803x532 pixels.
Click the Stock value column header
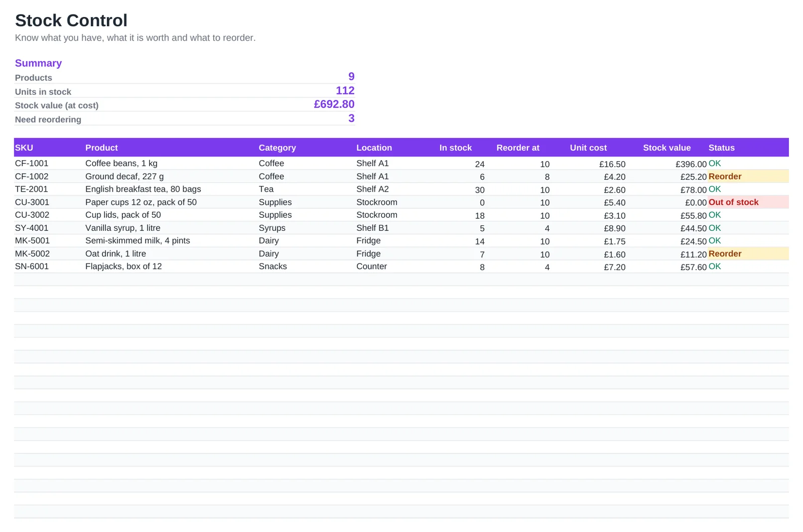click(667, 148)
